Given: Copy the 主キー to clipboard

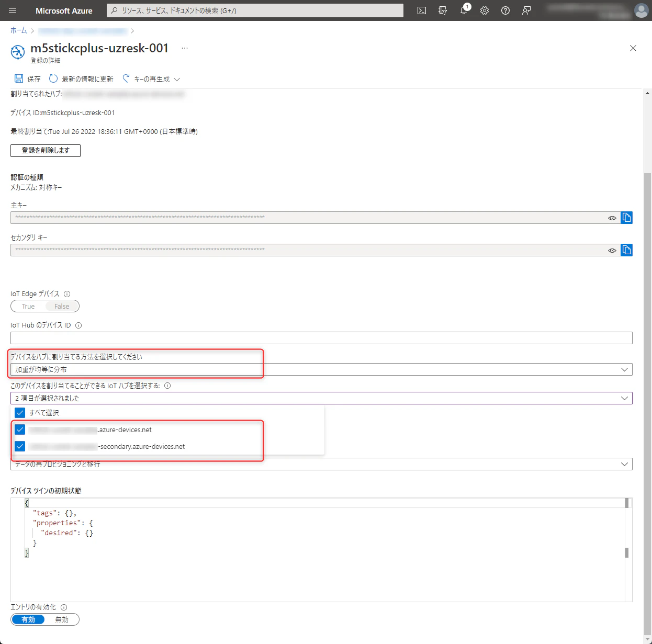Looking at the screenshot, I should (x=626, y=218).
